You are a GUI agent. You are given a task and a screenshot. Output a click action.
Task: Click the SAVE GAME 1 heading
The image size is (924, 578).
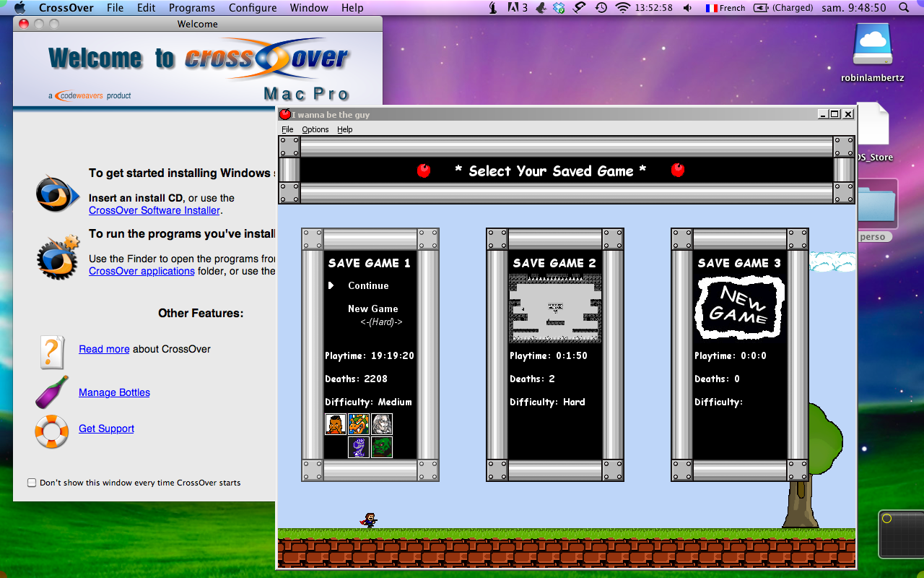pos(369,263)
